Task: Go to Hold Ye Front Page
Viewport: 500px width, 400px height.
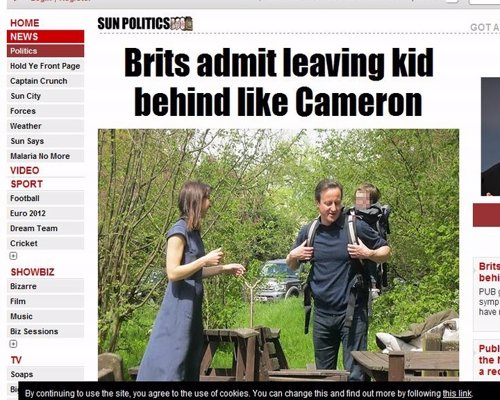Action: click(x=45, y=66)
